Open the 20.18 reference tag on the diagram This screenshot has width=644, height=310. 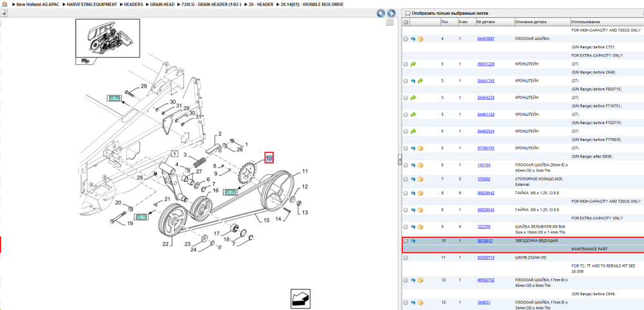coord(140,217)
